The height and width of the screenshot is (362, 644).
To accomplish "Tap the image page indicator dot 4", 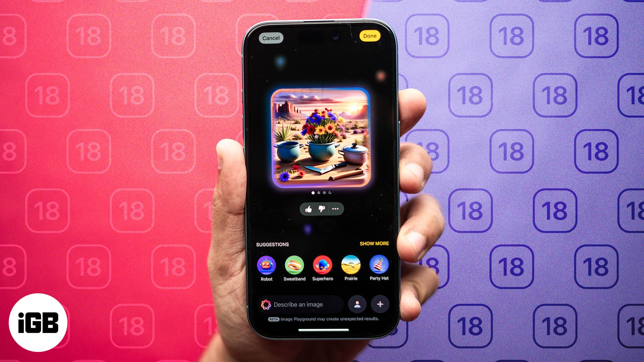I will [x=330, y=193].
